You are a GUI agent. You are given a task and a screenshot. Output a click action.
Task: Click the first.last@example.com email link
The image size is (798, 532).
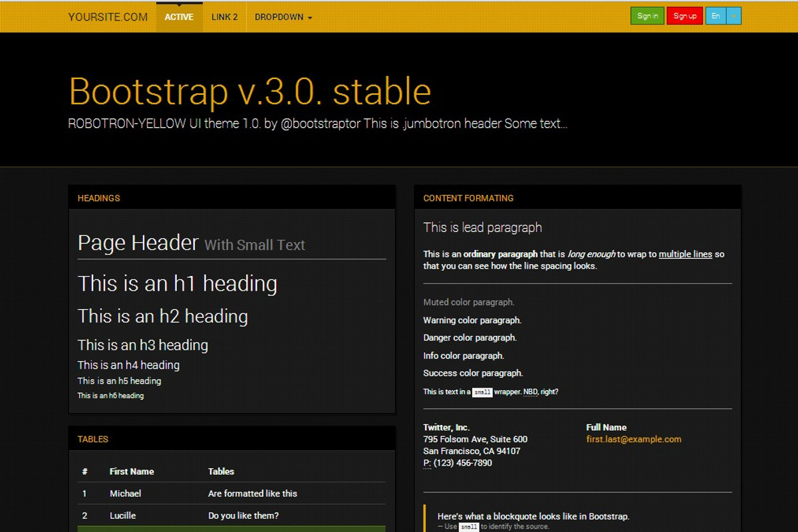click(x=634, y=439)
